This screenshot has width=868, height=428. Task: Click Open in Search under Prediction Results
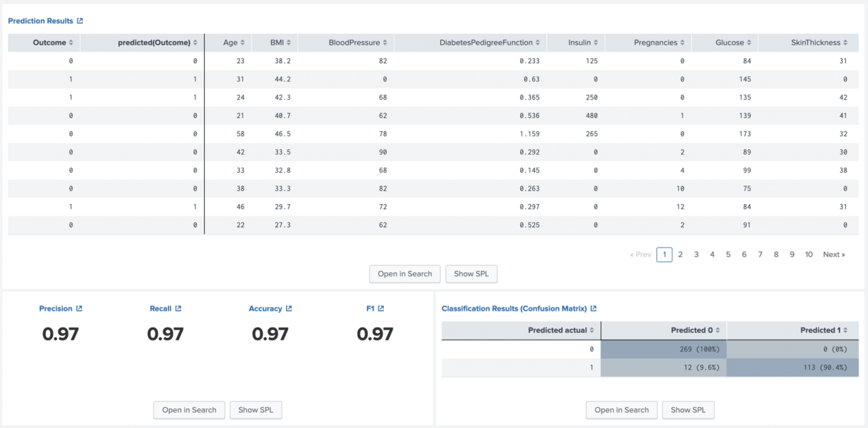(x=404, y=273)
